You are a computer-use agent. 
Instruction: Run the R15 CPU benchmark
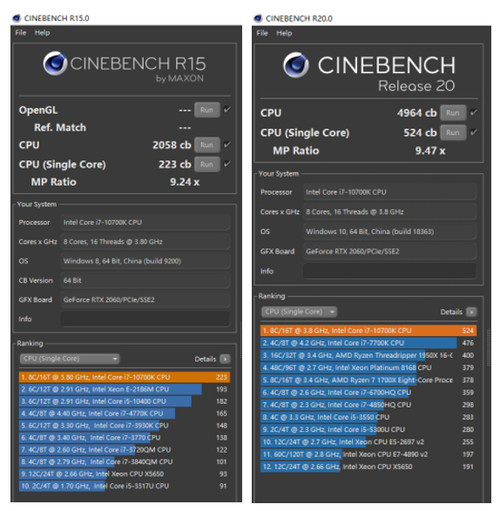(x=207, y=145)
